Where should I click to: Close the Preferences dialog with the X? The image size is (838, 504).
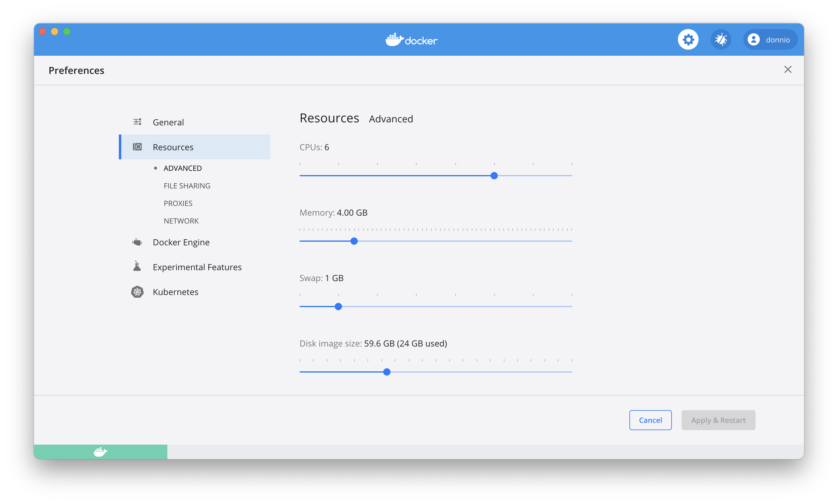click(x=788, y=69)
